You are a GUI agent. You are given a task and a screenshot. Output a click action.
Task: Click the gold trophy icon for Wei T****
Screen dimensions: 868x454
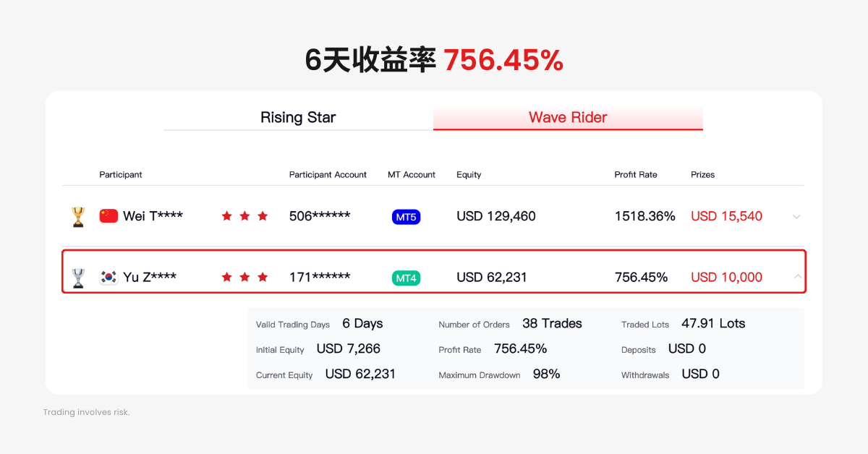coord(78,216)
